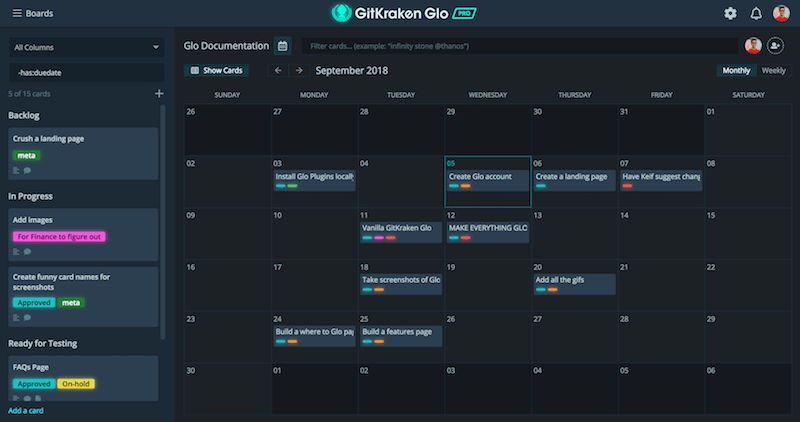The image size is (800, 422).
Task: Click the invite user icon
Action: (x=776, y=46)
